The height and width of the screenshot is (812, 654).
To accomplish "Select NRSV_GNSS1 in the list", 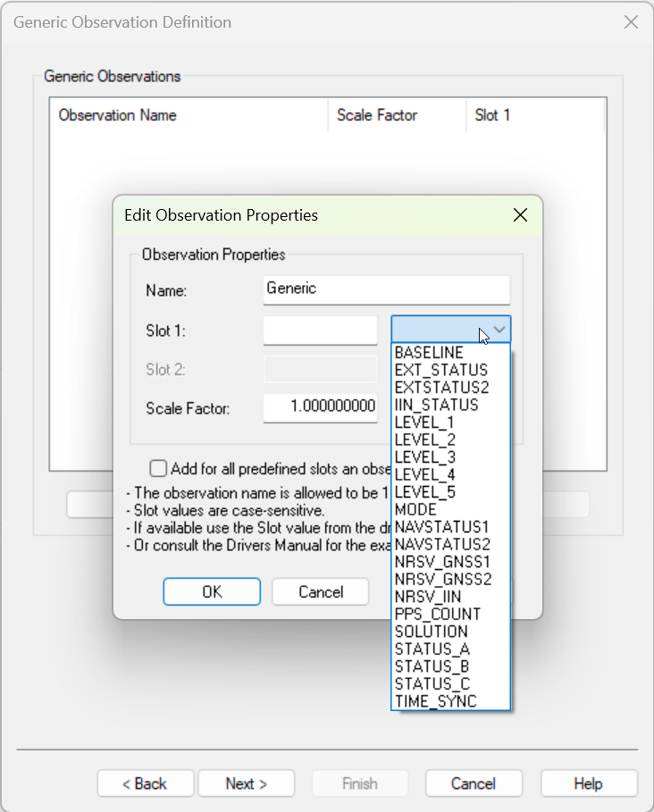I will click(x=450, y=562).
